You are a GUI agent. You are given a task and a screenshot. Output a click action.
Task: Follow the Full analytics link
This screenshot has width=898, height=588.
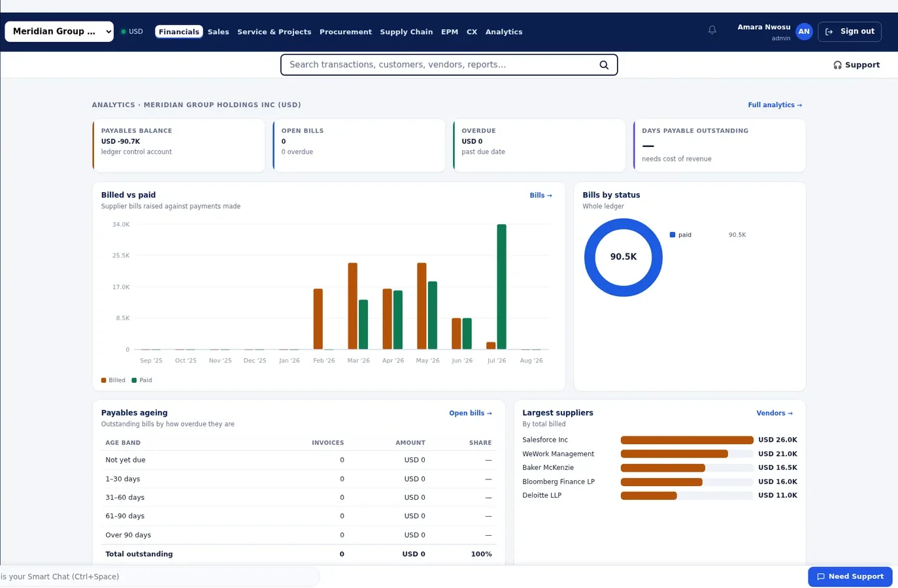click(x=775, y=105)
